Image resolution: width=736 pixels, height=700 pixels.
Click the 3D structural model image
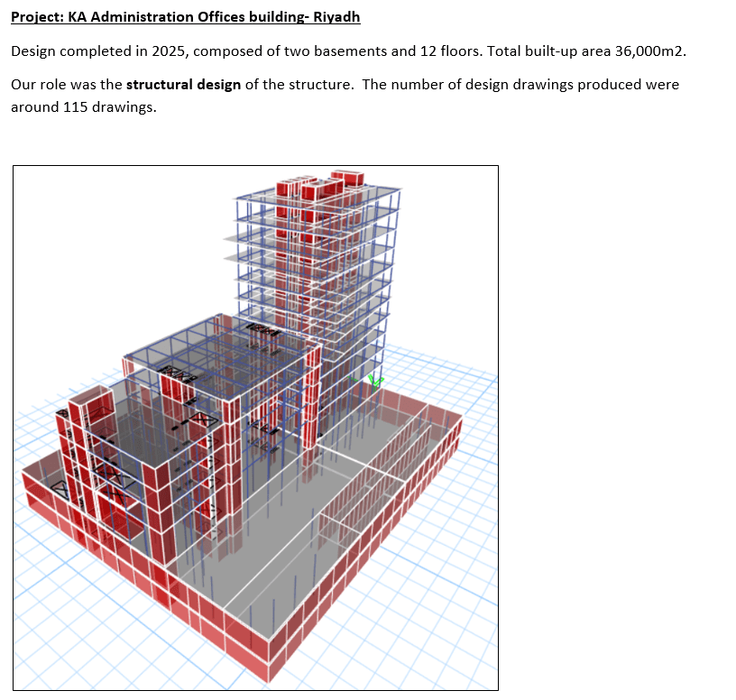(x=256, y=428)
